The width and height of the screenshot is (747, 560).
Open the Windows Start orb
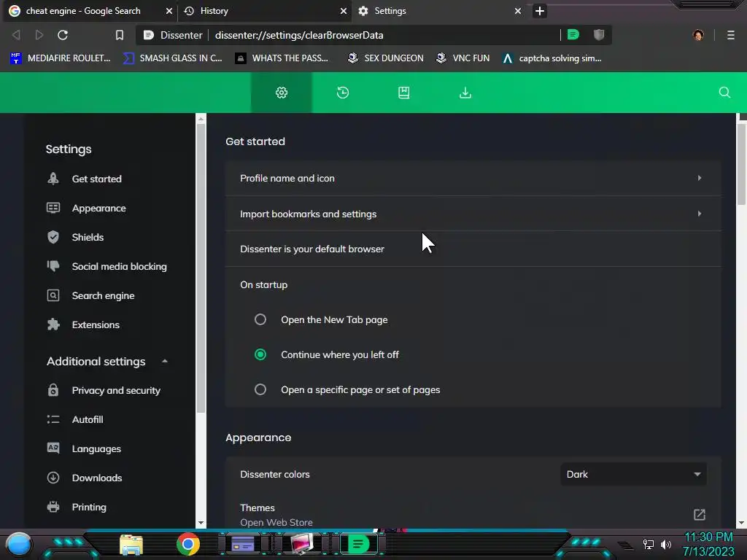tap(19, 544)
